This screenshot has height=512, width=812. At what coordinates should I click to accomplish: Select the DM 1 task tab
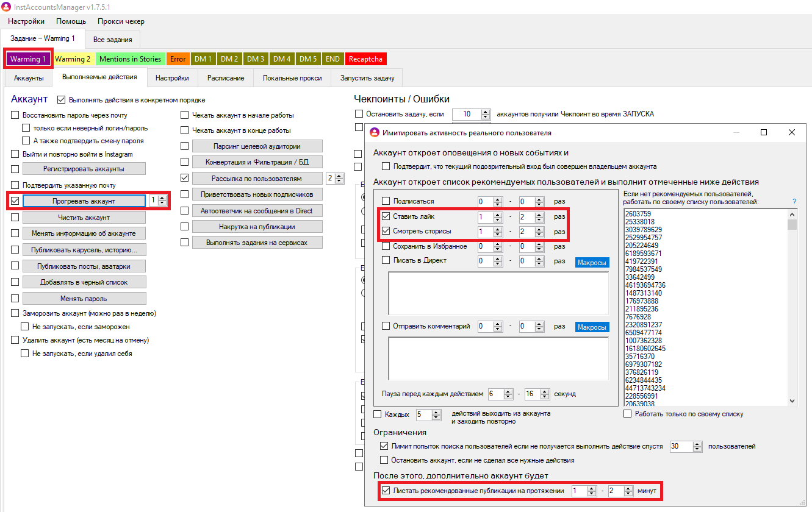203,59
